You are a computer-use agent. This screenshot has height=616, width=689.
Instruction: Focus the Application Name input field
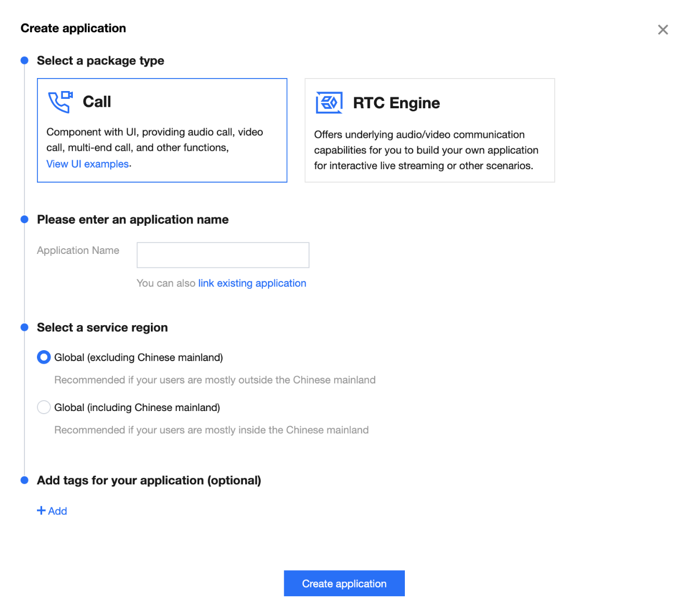pyautogui.click(x=223, y=255)
